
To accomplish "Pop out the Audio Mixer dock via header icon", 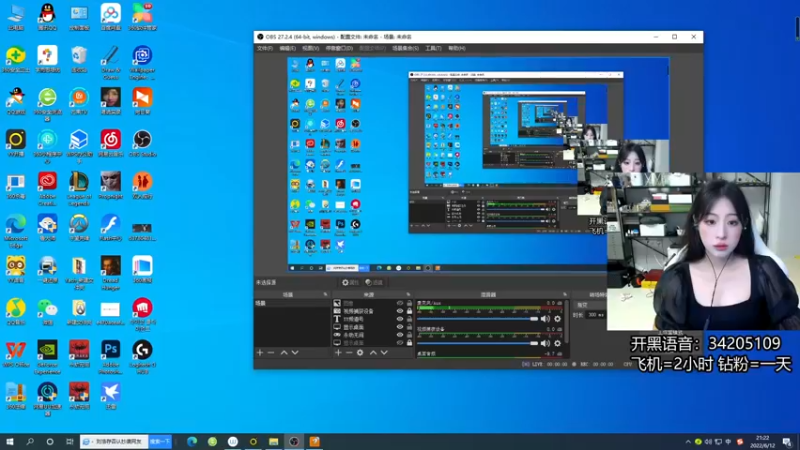I will 565,294.
